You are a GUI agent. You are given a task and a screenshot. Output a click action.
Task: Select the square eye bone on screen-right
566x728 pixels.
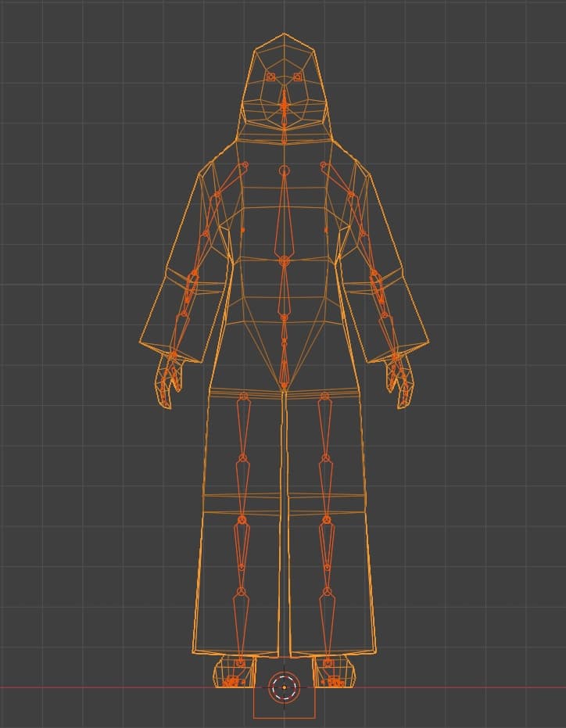[297, 77]
